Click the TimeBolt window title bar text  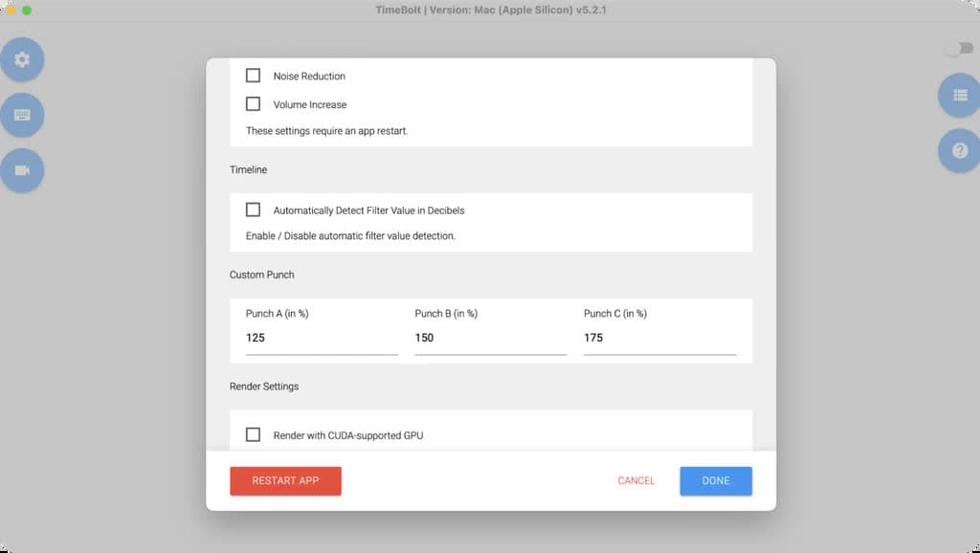pyautogui.click(x=490, y=10)
